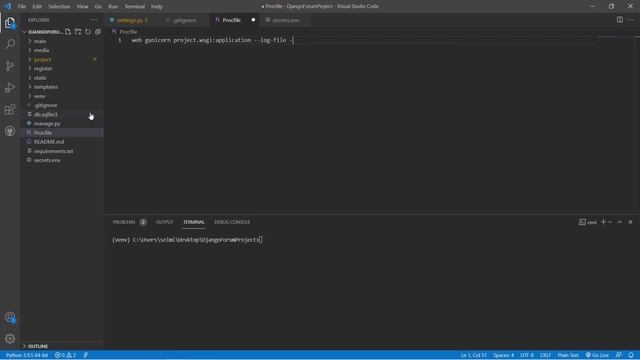Open requirements.txt in the Explorer tree
The width and height of the screenshot is (640, 360).
(x=53, y=151)
